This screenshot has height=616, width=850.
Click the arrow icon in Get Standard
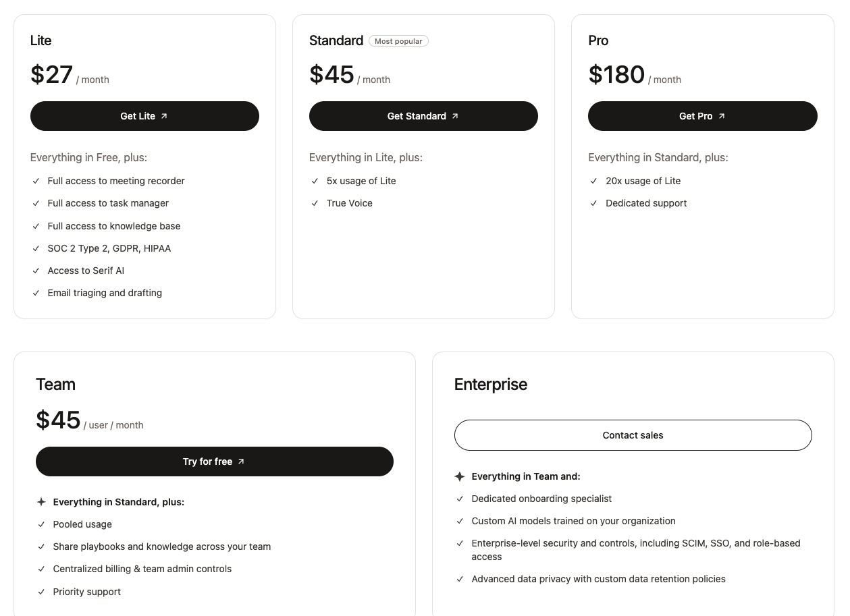(x=455, y=116)
